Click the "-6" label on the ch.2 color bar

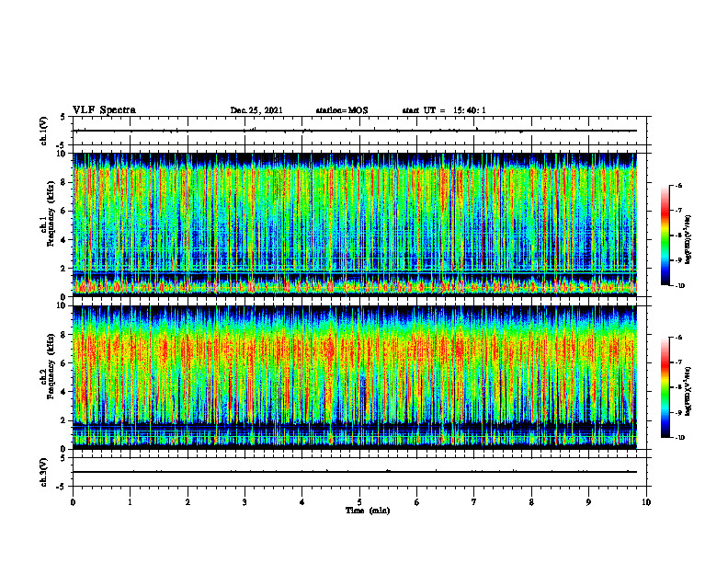[x=679, y=338]
